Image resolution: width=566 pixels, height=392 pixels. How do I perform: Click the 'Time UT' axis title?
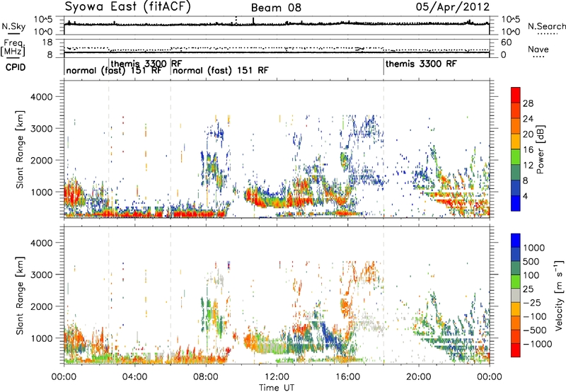(x=277, y=388)
